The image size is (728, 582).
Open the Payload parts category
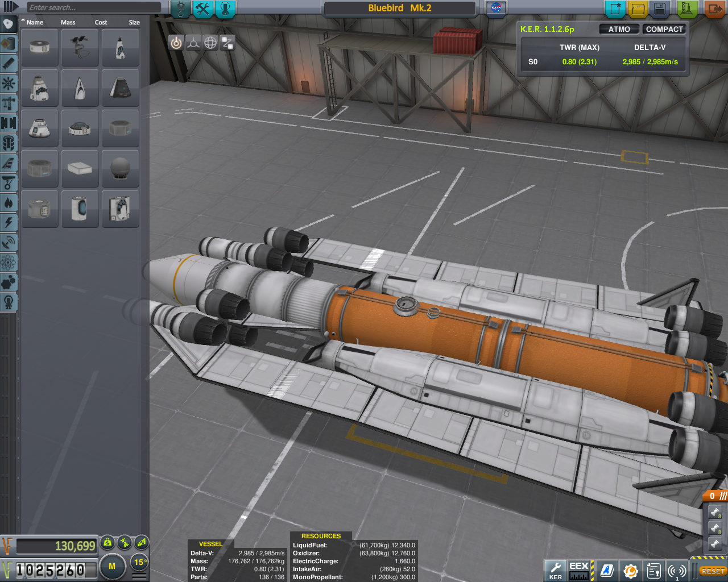pyautogui.click(x=9, y=143)
